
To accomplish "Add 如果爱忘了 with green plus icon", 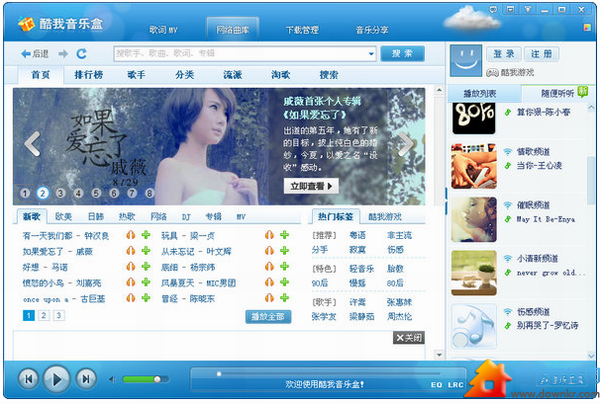I will 146,251.
